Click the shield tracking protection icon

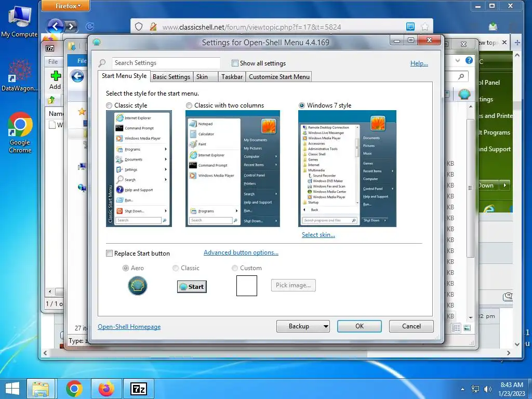(139, 26)
